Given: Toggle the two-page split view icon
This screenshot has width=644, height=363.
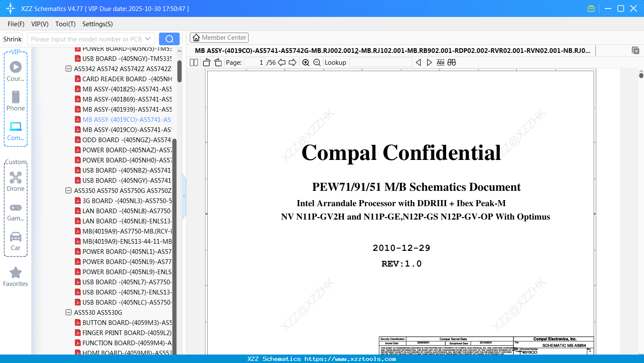Looking at the screenshot, I should pos(194,62).
